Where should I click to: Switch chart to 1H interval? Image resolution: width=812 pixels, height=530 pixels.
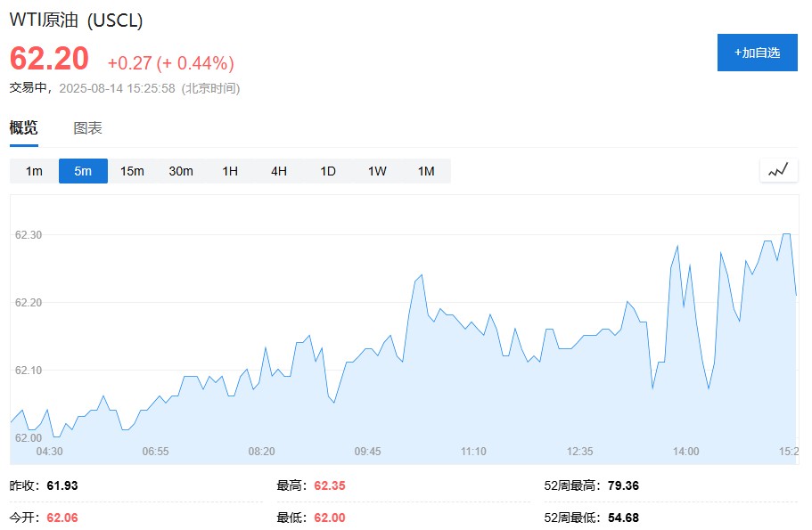[x=230, y=171]
